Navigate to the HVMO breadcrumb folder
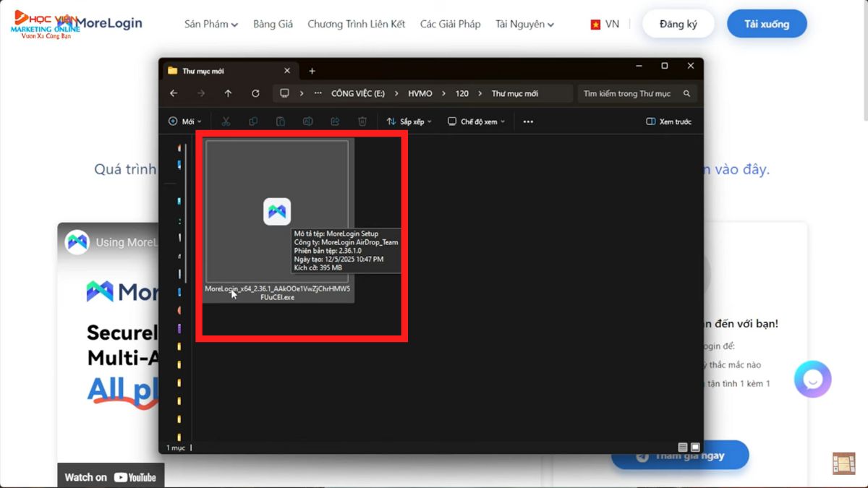Screen dimensions: 868x488 420,93
